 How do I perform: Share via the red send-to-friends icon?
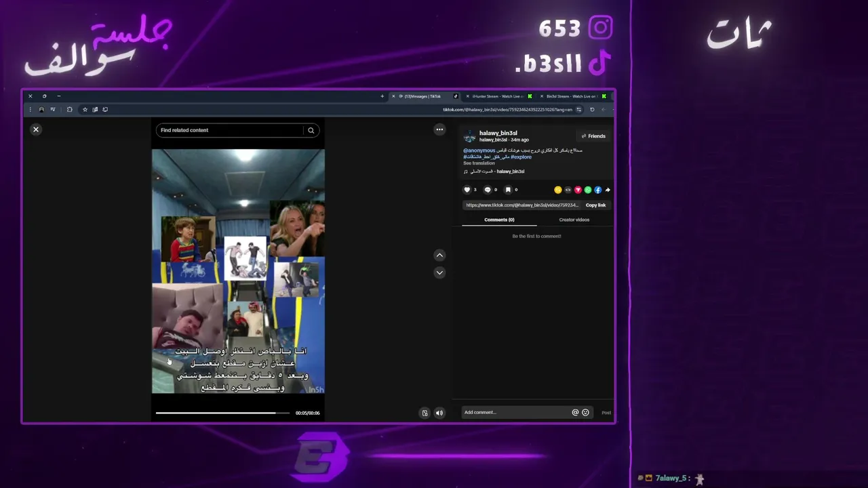tap(578, 190)
